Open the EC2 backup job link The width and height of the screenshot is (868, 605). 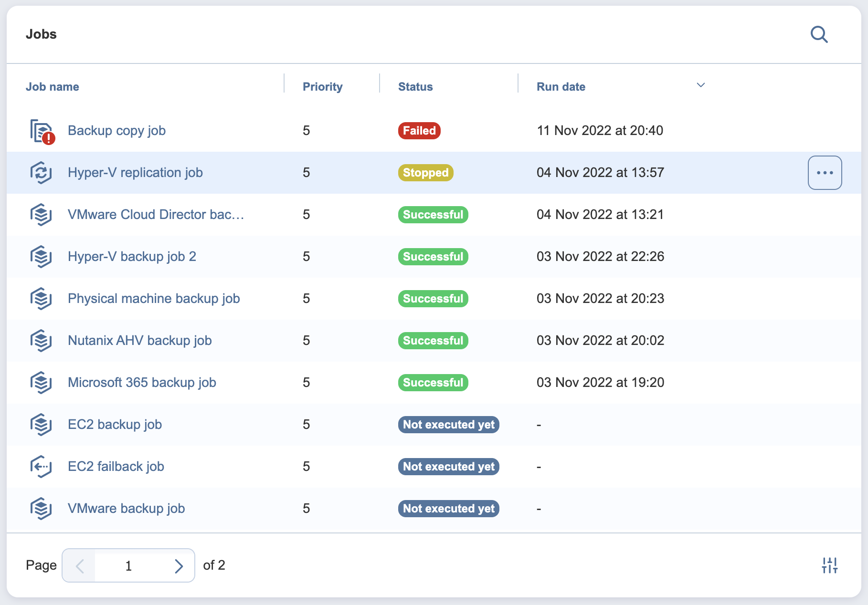click(x=115, y=425)
